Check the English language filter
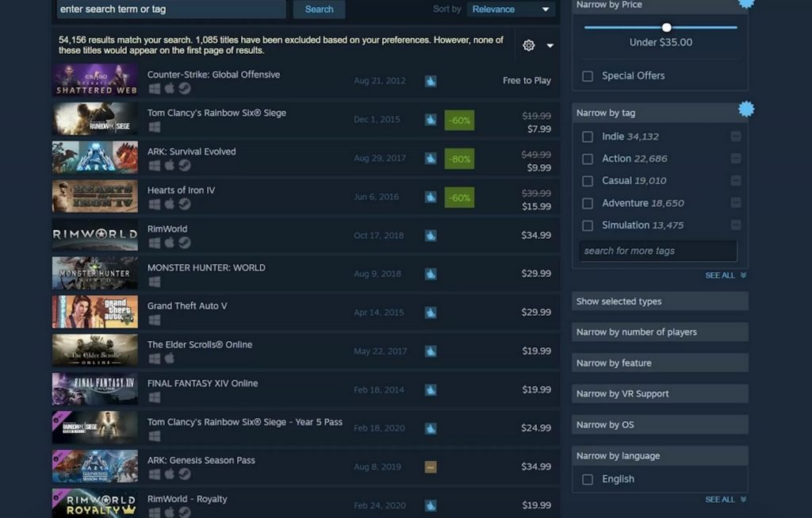Screen dimensions: 812x518 coord(588,479)
